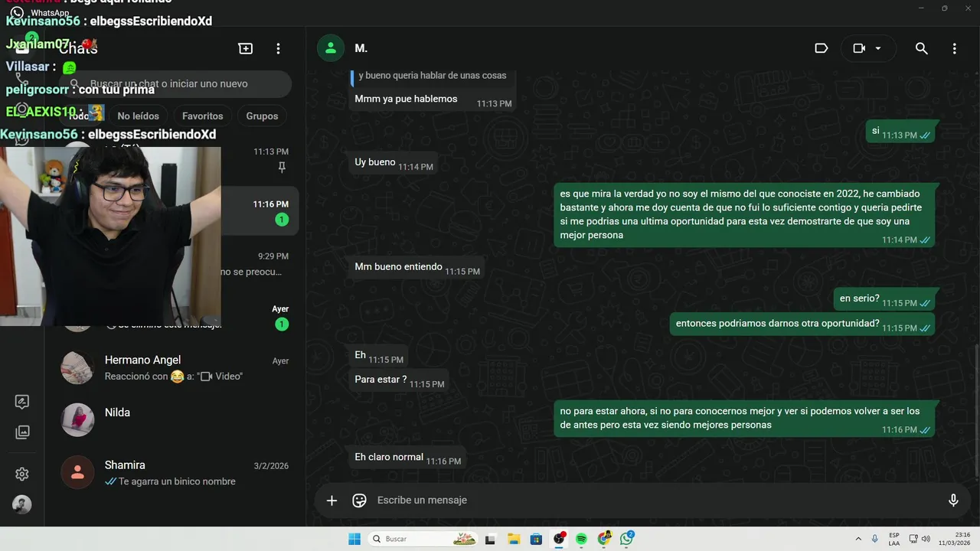980x551 pixels.
Task: Click the conversation scrollbar
Action: click(x=976, y=409)
